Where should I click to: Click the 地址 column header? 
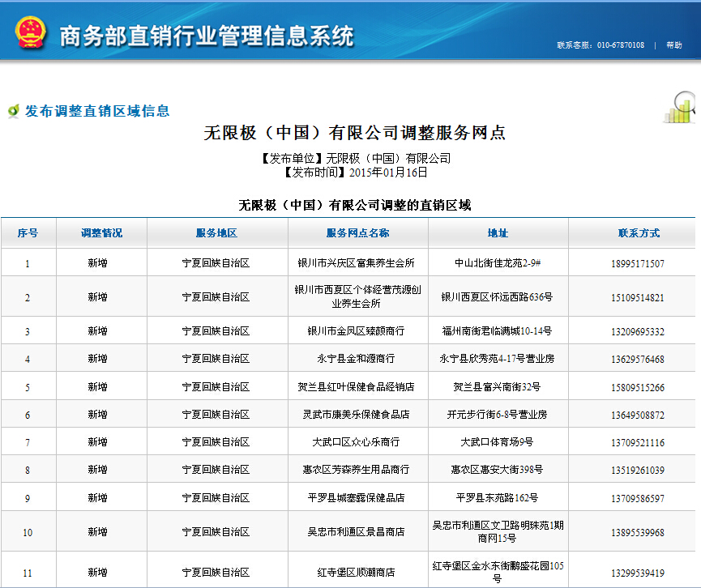tap(498, 233)
